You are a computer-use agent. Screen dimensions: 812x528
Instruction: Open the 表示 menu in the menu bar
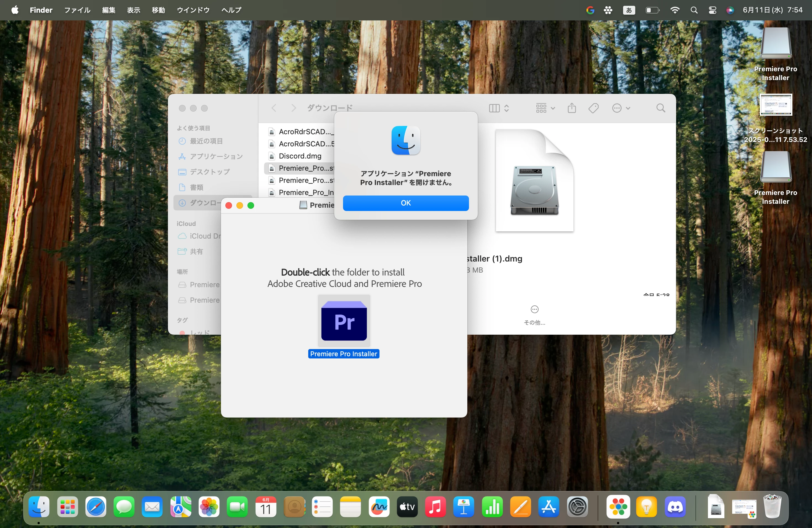click(x=133, y=10)
